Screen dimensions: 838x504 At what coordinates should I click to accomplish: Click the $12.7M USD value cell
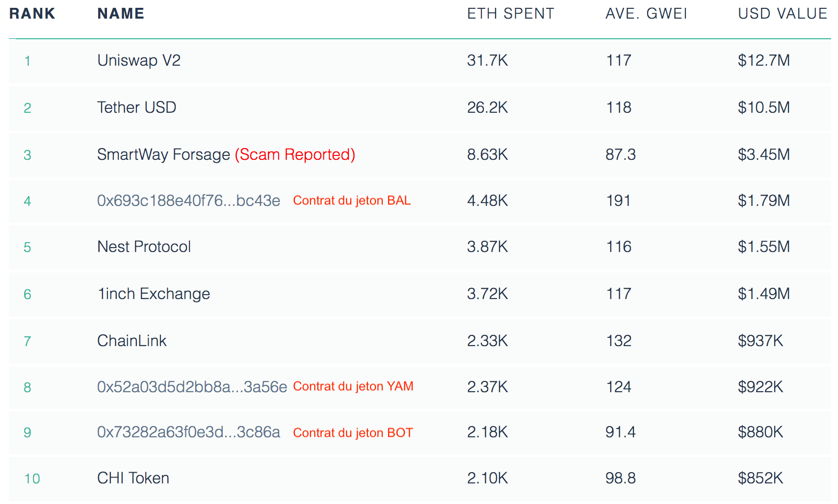pos(763,60)
